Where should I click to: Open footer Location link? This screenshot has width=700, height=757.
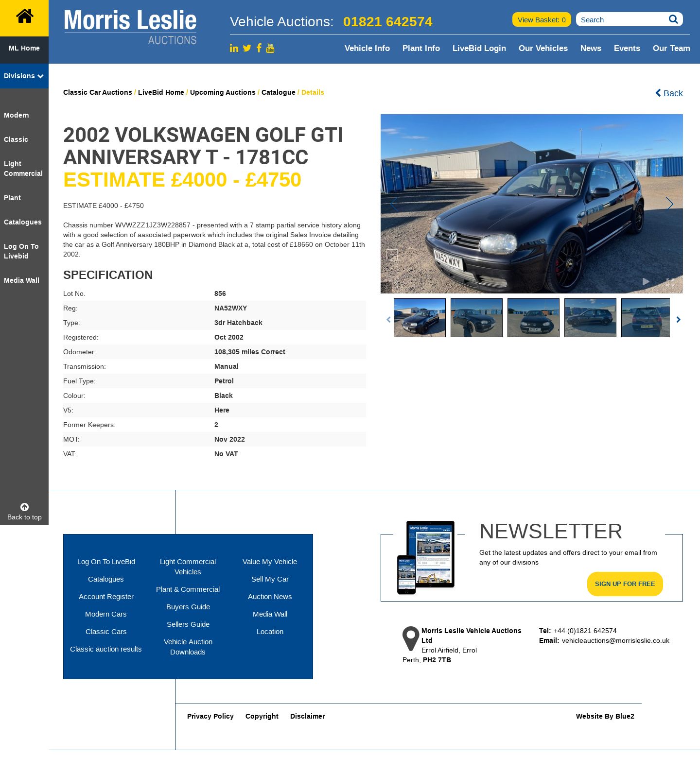[270, 632]
